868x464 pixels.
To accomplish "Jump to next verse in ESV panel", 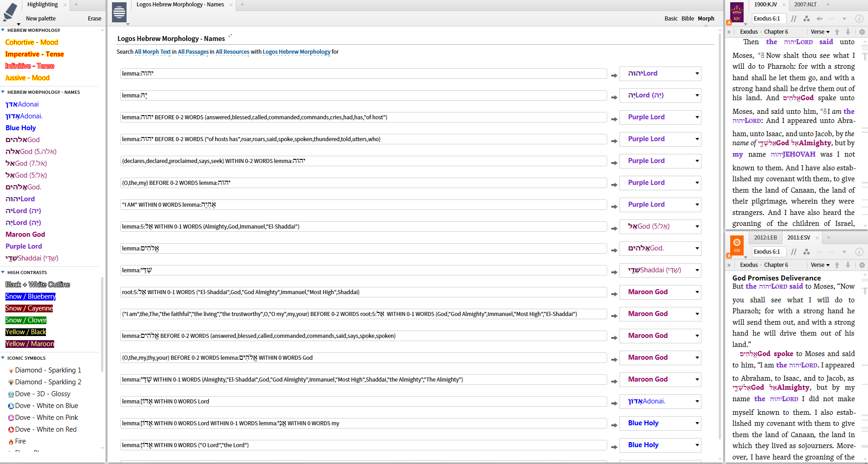I will (x=848, y=265).
